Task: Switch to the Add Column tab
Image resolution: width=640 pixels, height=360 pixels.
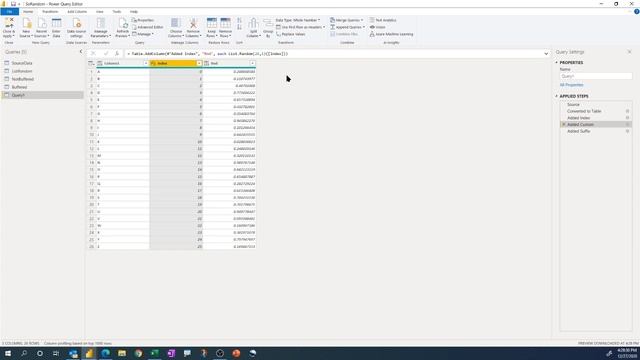Action: pyautogui.click(x=77, y=11)
